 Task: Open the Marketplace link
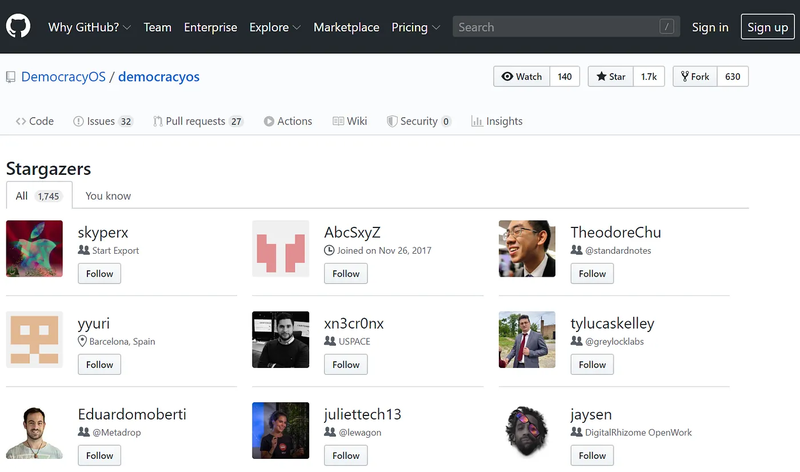click(346, 27)
